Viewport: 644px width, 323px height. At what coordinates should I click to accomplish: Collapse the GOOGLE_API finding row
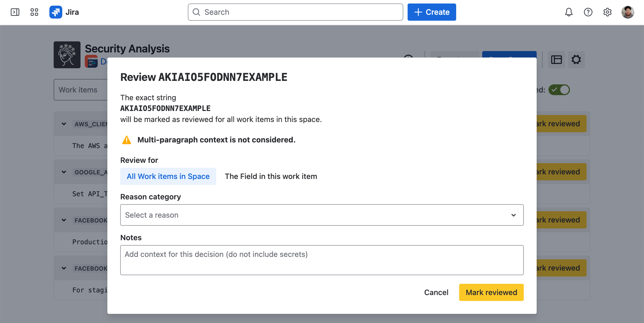[x=64, y=172]
